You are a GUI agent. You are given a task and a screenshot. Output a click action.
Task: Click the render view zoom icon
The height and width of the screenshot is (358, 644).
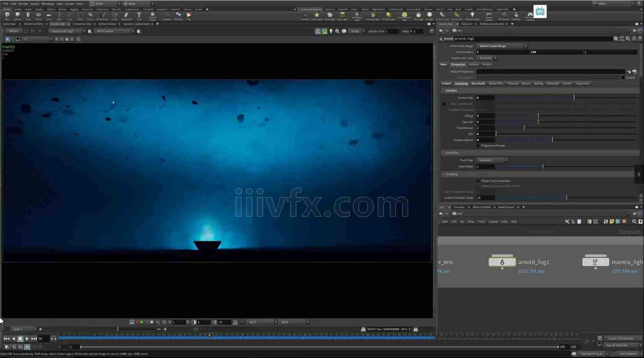point(337,31)
